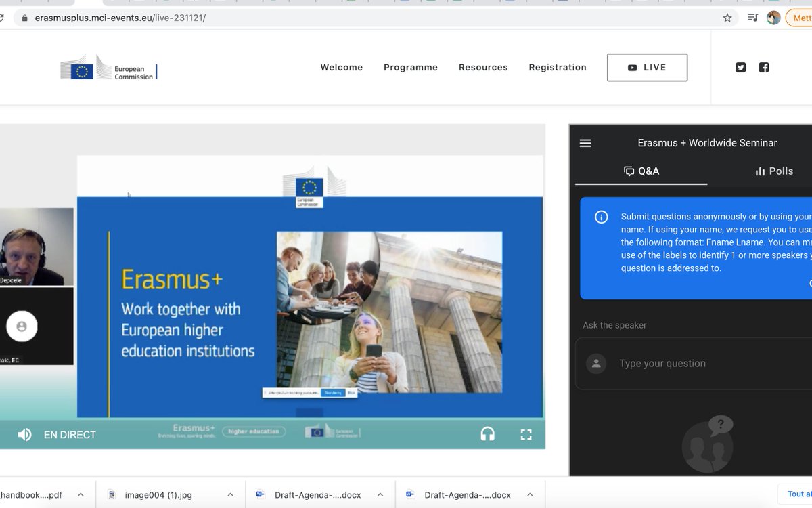Viewport: 812px width, 508px height.
Task: Click the speaker webcam thumbnail with headset
Action: (37, 247)
